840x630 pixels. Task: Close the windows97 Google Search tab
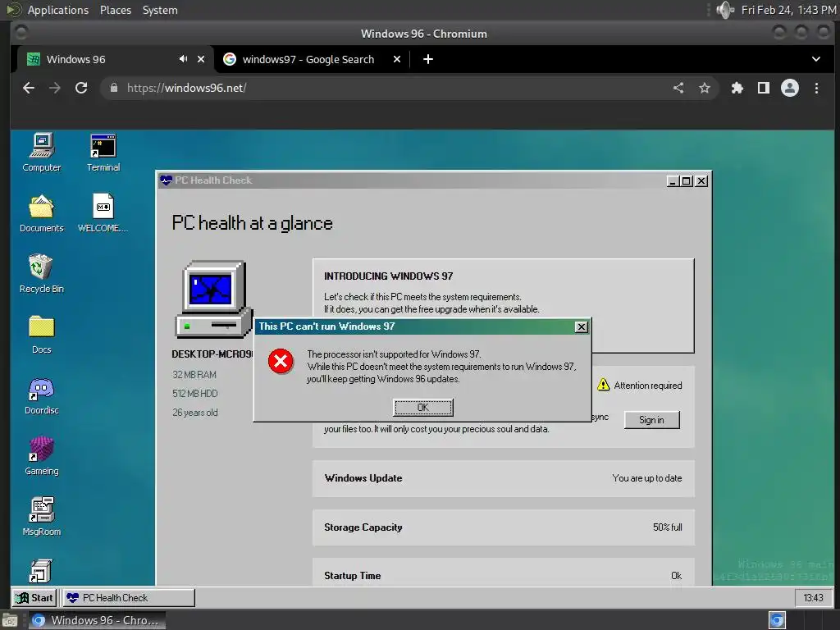pyautogui.click(x=397, y=59)
